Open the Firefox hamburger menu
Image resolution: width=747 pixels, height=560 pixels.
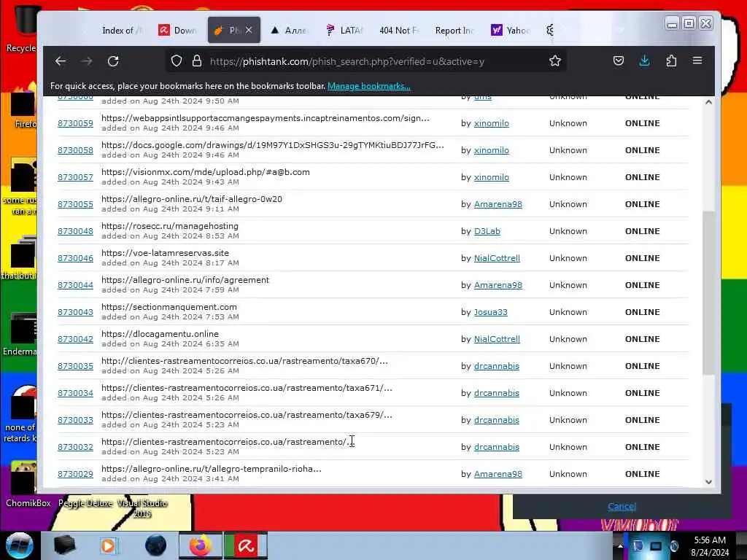[x=697, y=61]
